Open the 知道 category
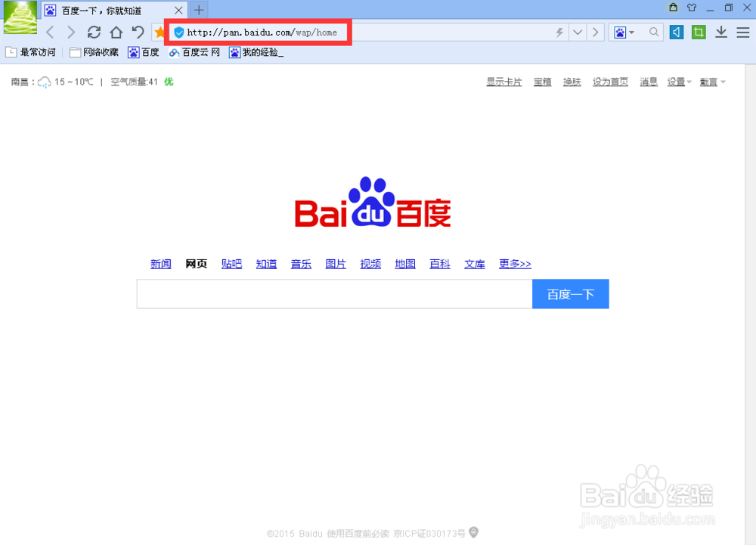 coord(266,264)
